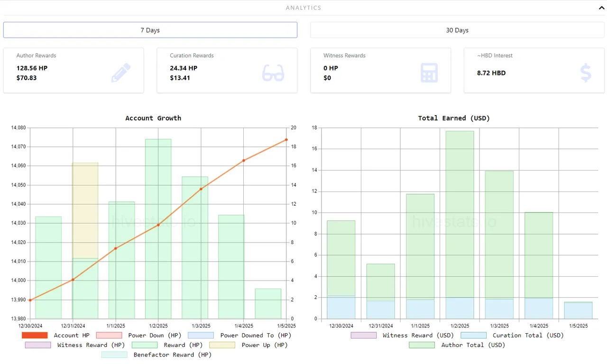This screenshot has width=607, height=364.
Task: Switch to the 7 Days tab
Action: click(150, 30)
